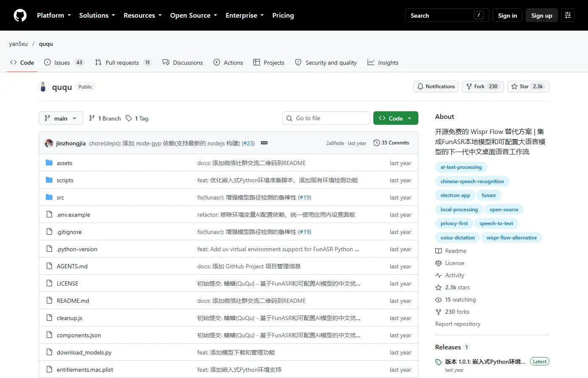Fork the ququ repository
The width and height of the screenshot is (588, 378).
click(x=483, y=87)
